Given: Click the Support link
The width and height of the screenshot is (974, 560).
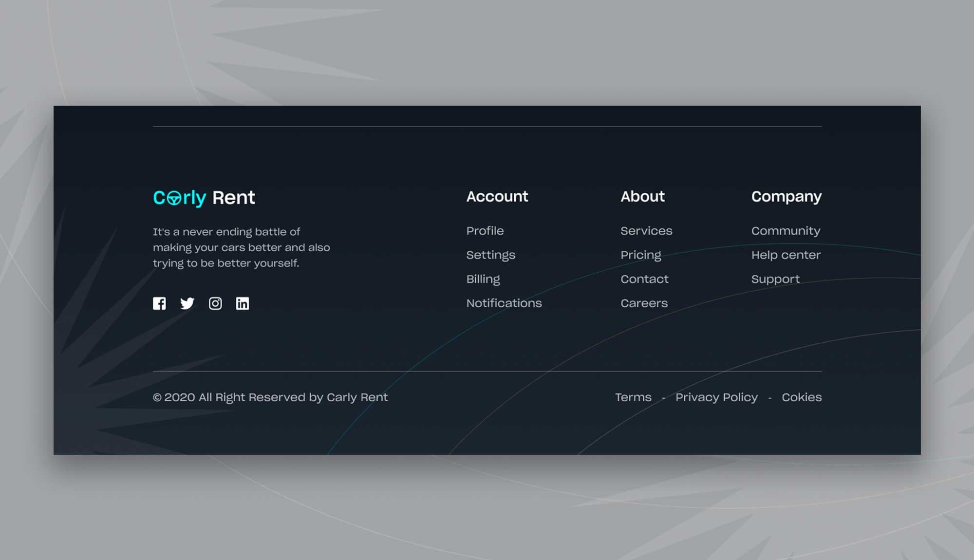Looking at the screenshot, I should [x=775, y=279].
